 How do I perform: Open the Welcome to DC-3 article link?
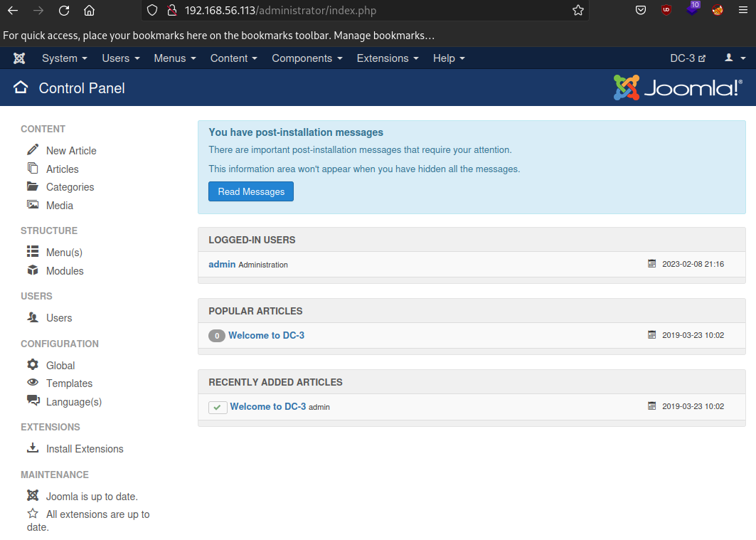click(266, 335)
